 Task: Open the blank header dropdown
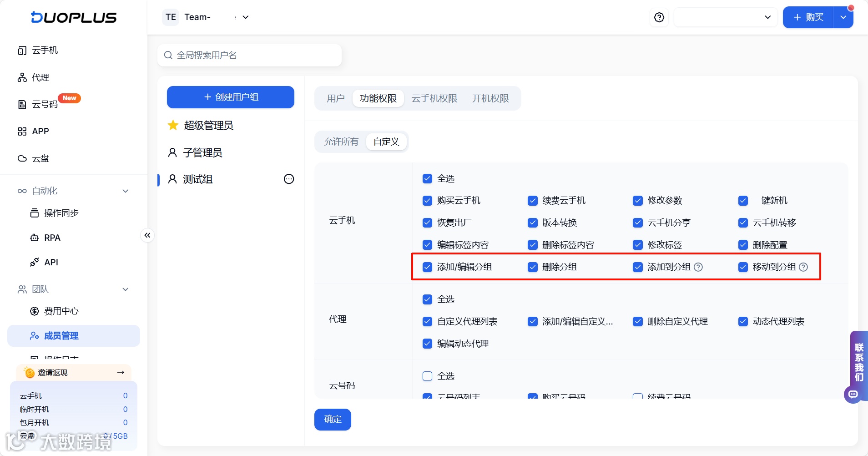point(725,17)
